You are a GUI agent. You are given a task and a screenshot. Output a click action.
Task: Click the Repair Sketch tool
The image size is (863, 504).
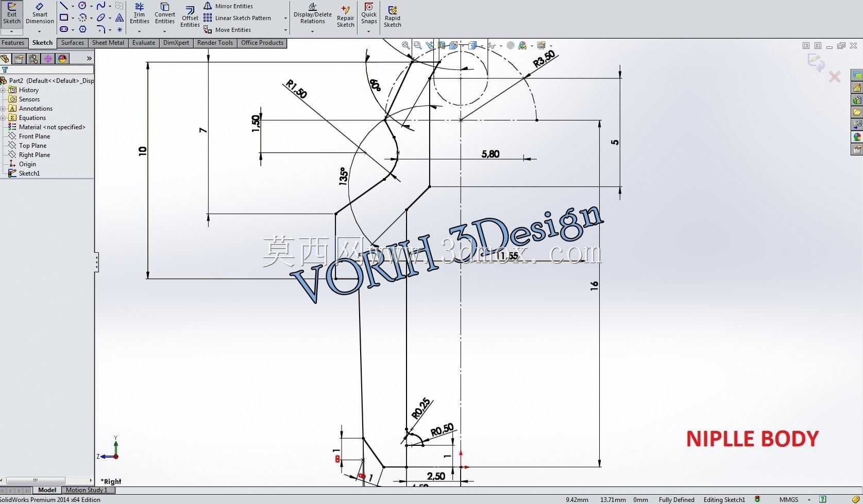pos(345,17)
